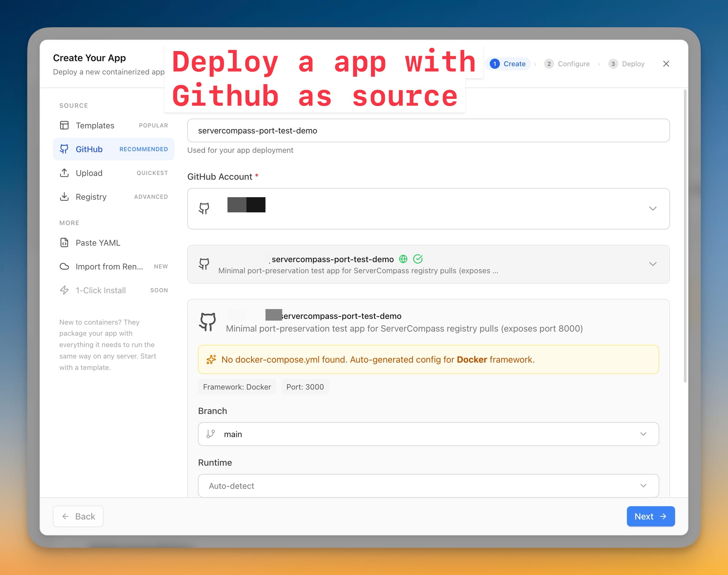Viewport: 728px width, 575px height.
Task: Click the 'No docker-compose.yml found' notice
Action: pyautogui.click(x=428, y=359)
